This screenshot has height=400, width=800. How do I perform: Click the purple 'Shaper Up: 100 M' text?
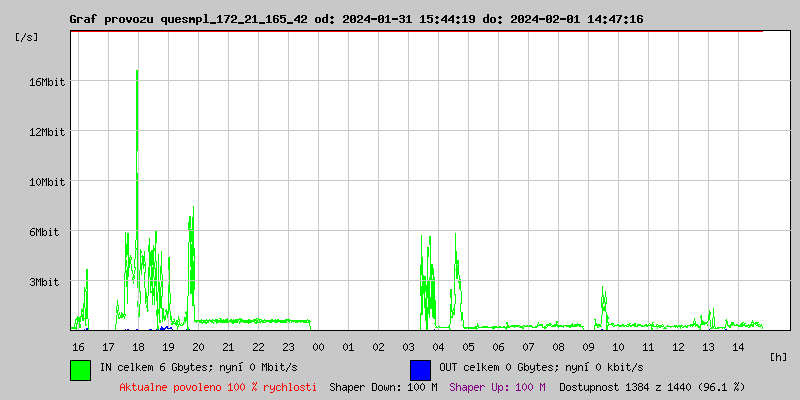click(x=497, y=387)
